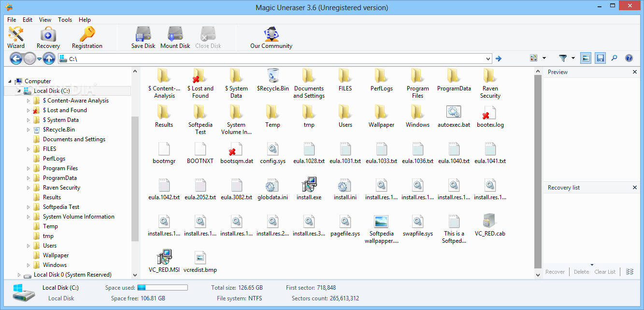Click the Go arrow next to address bar
The width and height of the screenshot is (644, 310).
499,59
